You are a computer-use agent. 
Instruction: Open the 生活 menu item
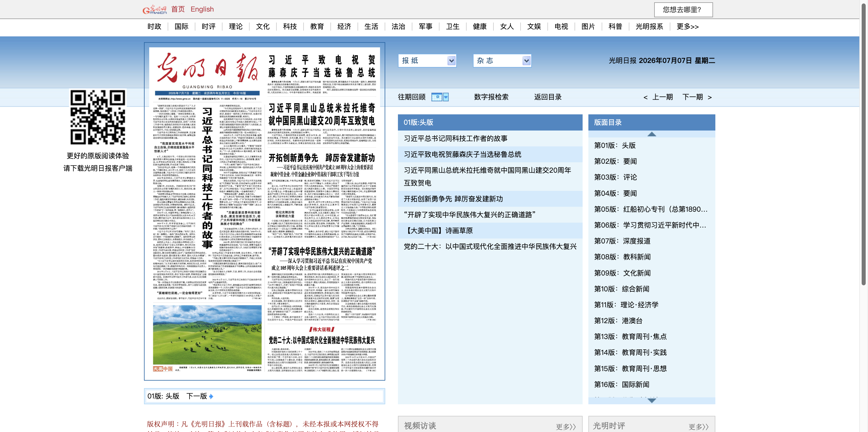point(371,26)
